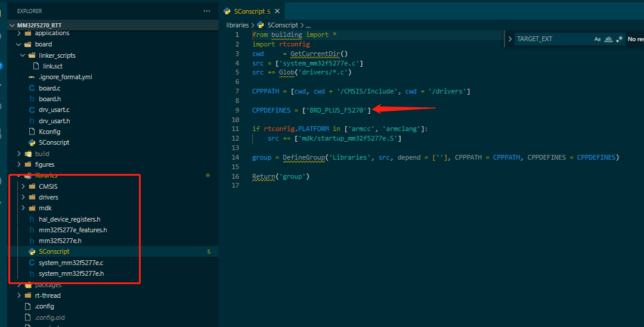Collapse the MM32F5270_RTT root folder
This screenshot has width=644, height=327.
13,26
